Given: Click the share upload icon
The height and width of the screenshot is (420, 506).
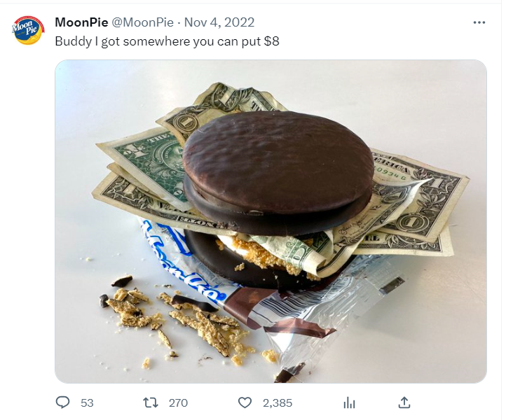Looking at the screenshot, I should (x=404, y=402).
